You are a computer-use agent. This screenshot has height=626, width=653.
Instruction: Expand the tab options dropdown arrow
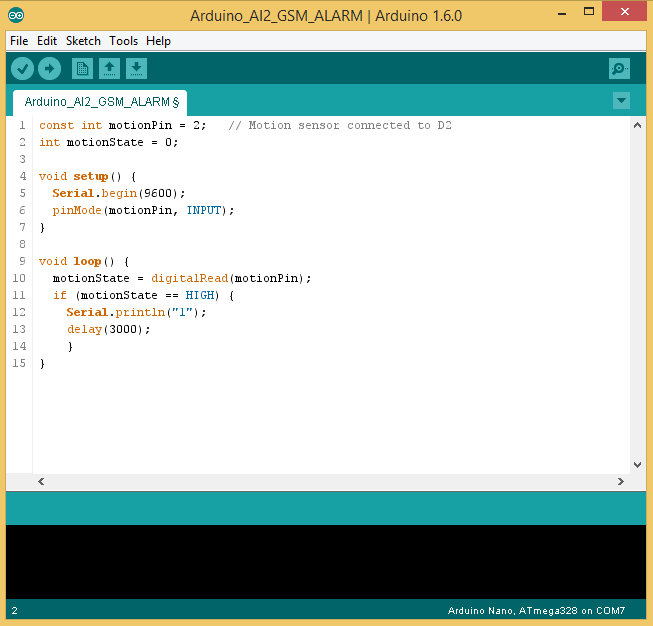click(x=621, y=100)
